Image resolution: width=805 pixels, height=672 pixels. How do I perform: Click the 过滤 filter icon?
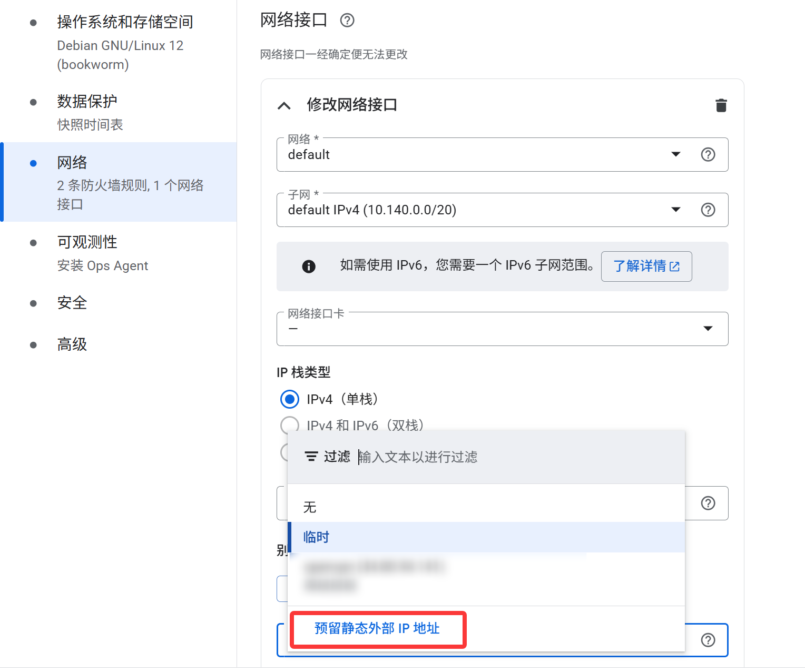coord(311,456)
